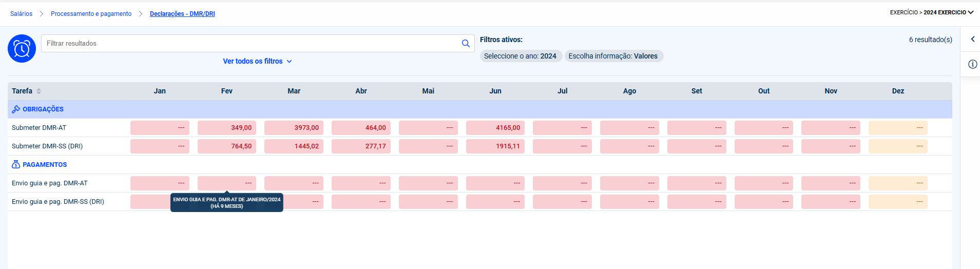Click the Mar column header
The image size is (980, 269).
click(x=294, y=91)
